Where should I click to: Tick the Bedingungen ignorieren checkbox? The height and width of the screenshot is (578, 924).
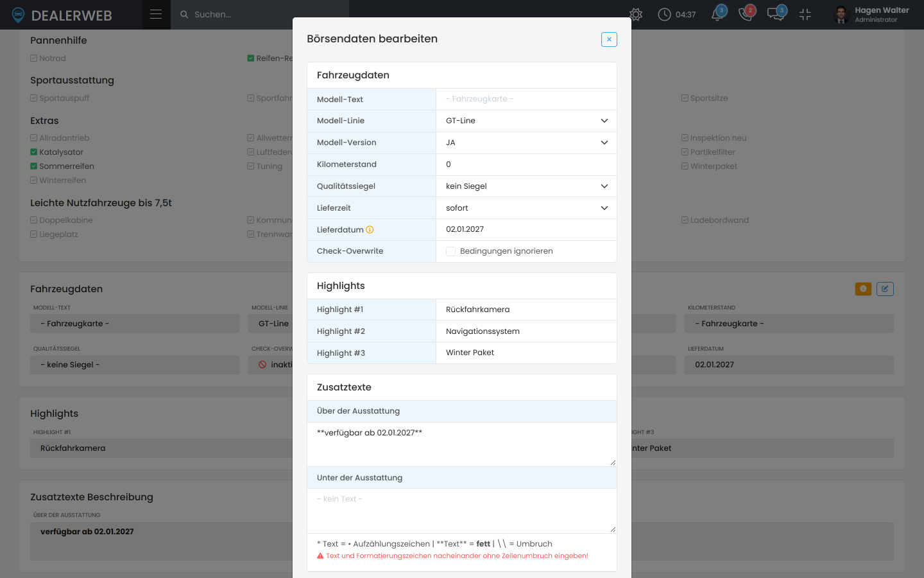(x=451, y=251)
